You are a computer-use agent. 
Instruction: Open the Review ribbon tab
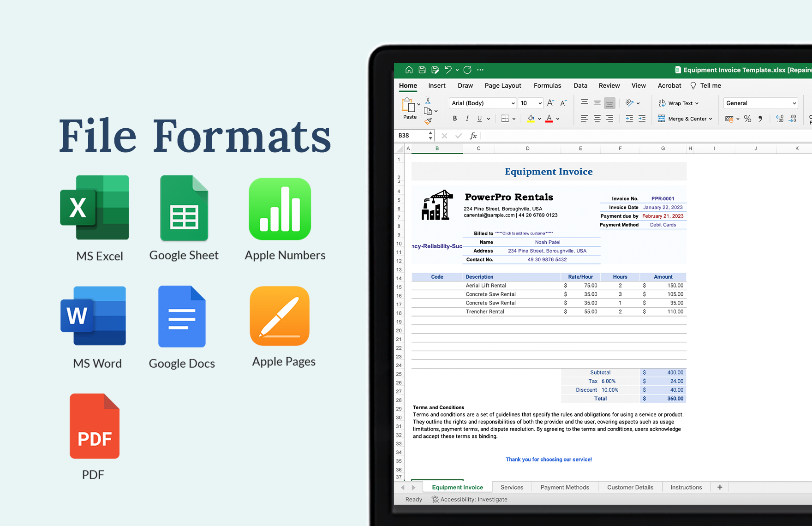(x=609, y=85)
